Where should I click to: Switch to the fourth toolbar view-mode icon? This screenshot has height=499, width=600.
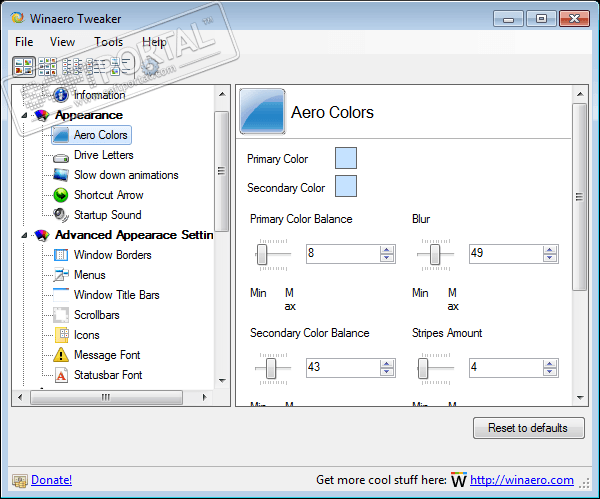[x=95, y=67]
